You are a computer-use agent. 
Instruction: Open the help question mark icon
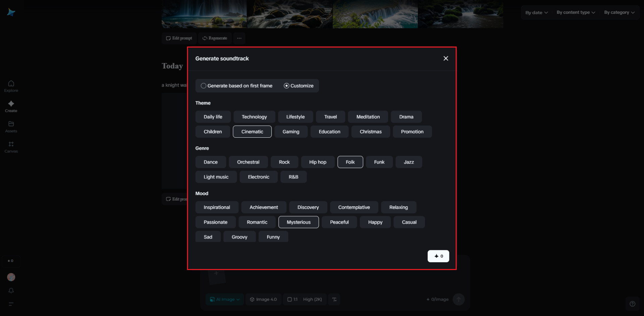[632, 304]
